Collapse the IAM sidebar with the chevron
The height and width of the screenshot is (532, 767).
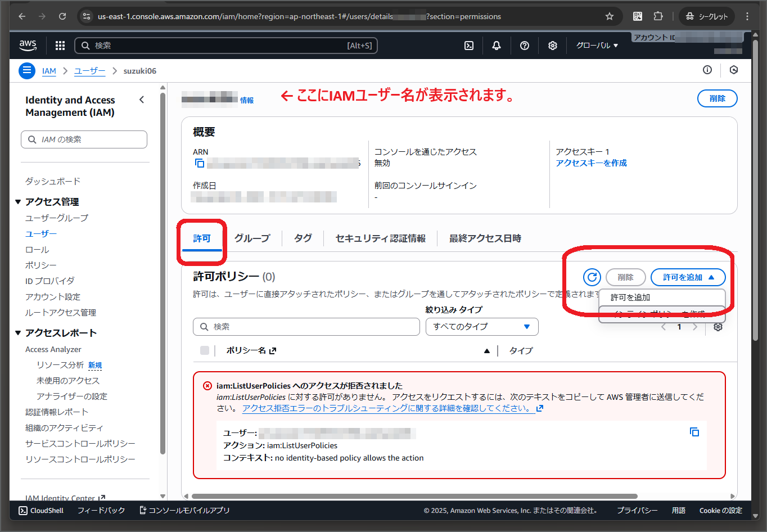pos(142,100)
